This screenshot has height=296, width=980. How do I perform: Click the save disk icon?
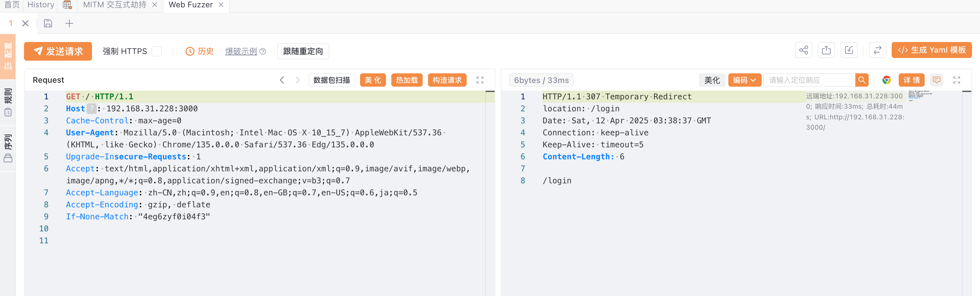48,24
